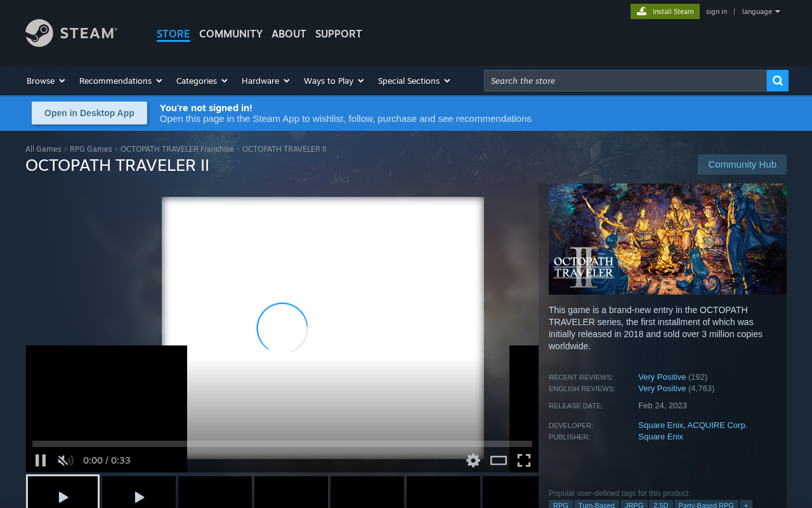This screenshot has height=508, width=812.
Task: Open the language dropdown
Action: click(761, 11)
